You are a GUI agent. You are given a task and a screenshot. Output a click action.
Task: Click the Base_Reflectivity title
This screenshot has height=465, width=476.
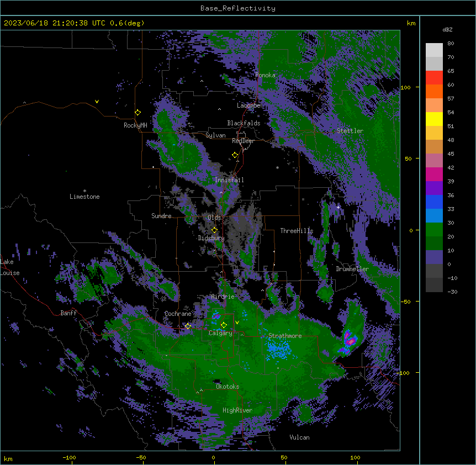tap(238, 8)
